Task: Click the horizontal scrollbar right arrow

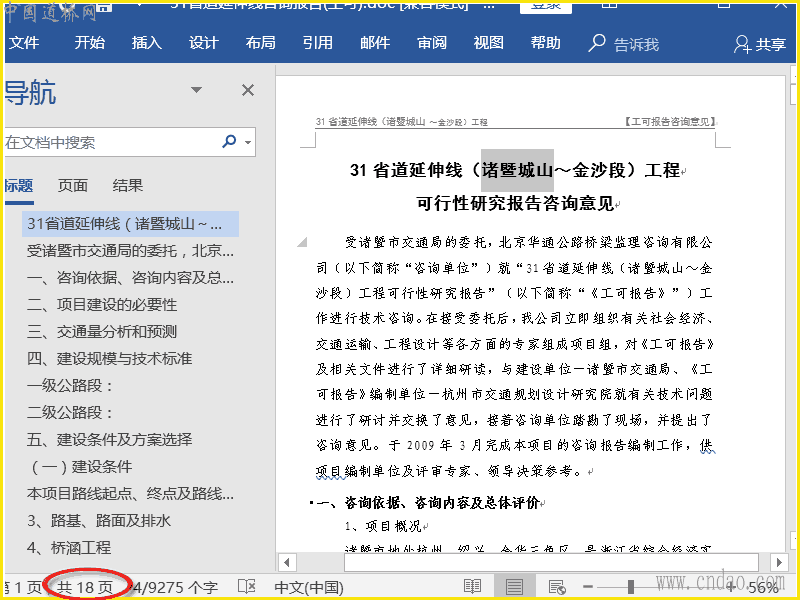Action: (779, 563)
